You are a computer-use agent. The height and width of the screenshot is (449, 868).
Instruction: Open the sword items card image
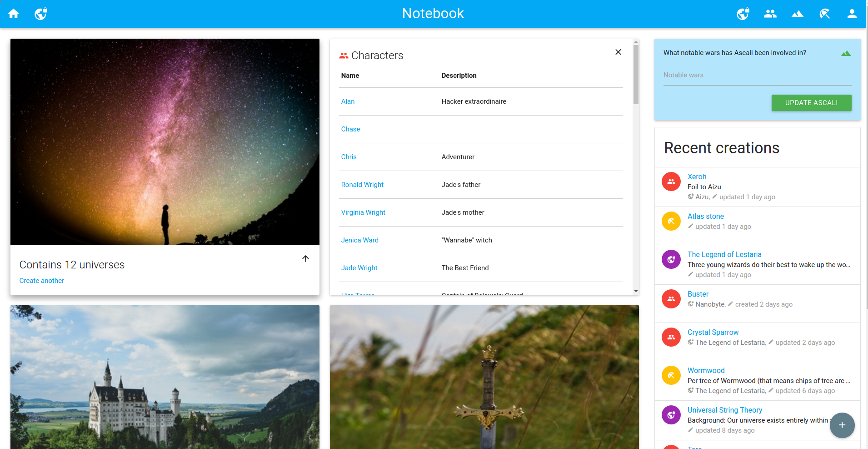pos(484,377)
